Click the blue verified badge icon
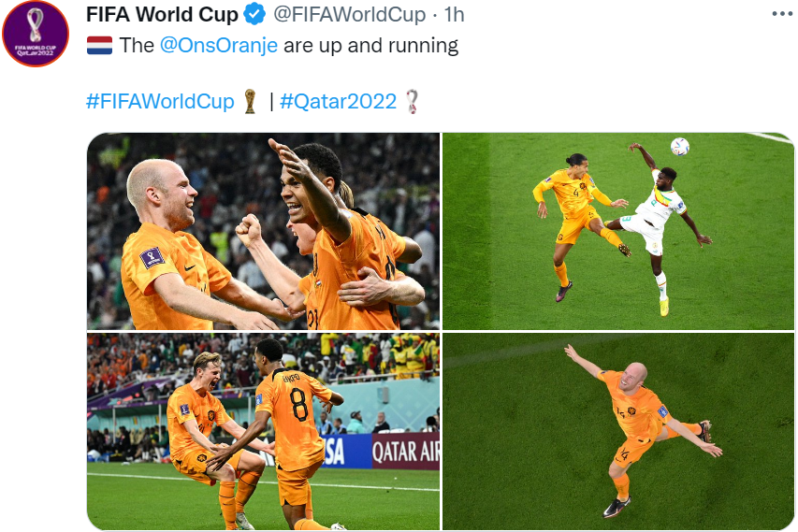 tap(254, 14)
